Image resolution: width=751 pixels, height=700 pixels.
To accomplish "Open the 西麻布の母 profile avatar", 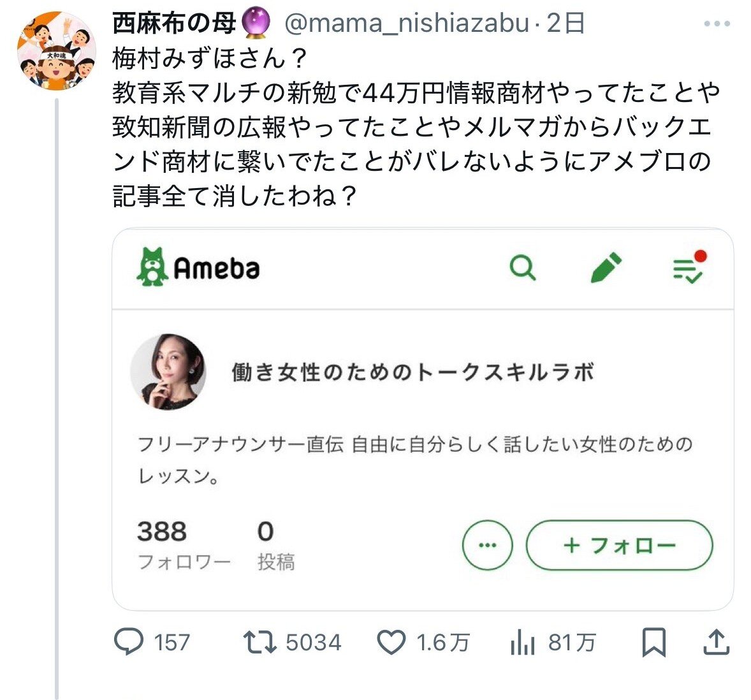I will [57, 51].
